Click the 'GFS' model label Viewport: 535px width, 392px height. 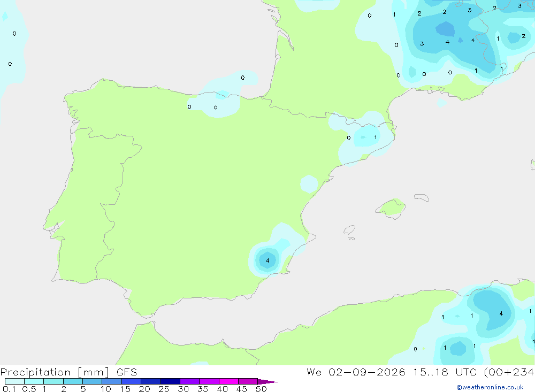click(x=127, y=372)
